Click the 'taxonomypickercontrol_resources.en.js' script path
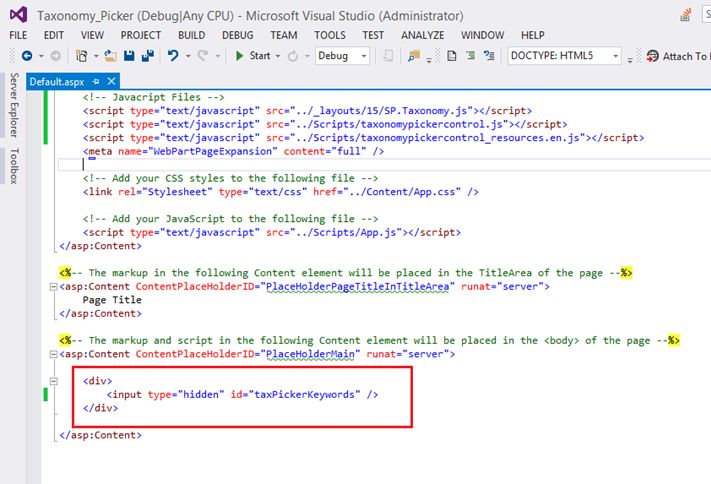The image size is (711, 484). tap(470, 137)
